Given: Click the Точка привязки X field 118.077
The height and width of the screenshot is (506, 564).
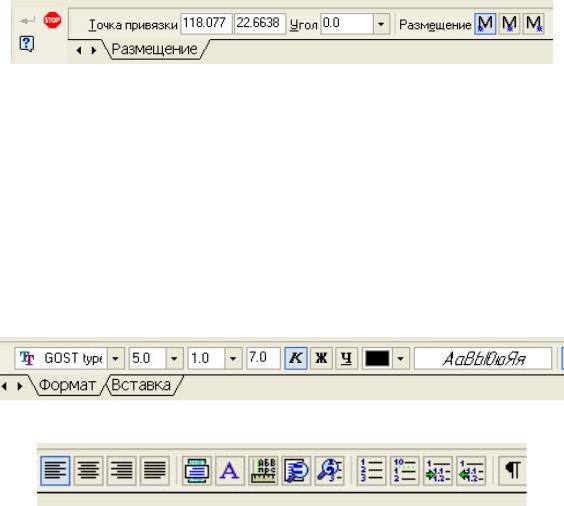Looking at the screenshot, I should pos(206,24).
